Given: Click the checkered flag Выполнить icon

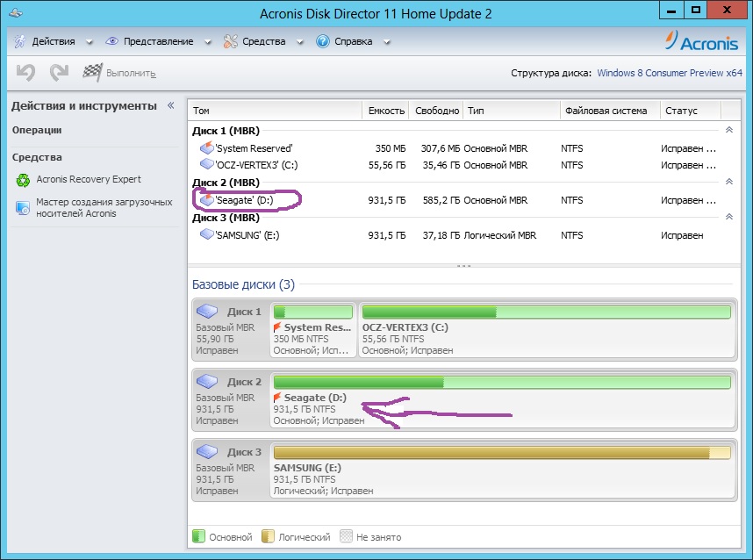Looking at the screenshot, I should 92,73.
